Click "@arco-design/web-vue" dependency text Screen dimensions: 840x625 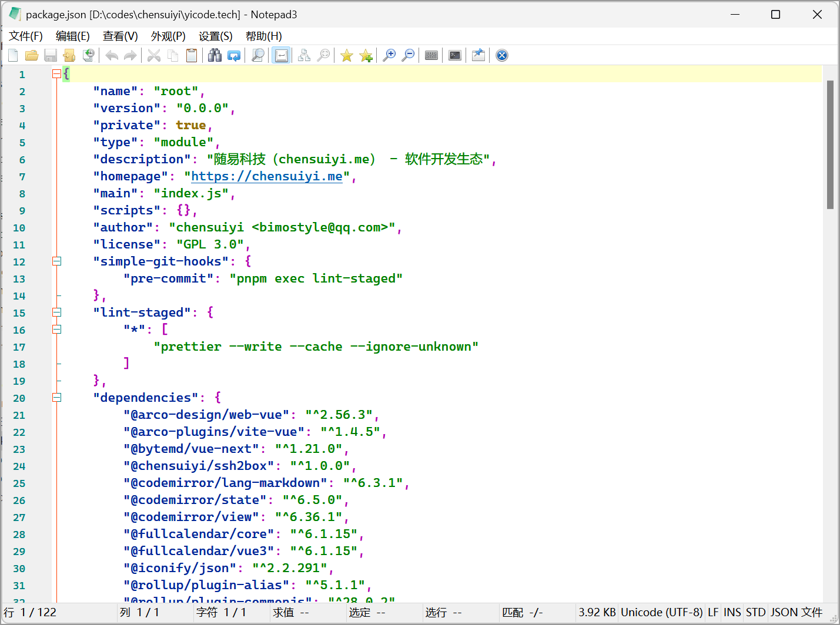pyautogui.click(x=206, y=415)
